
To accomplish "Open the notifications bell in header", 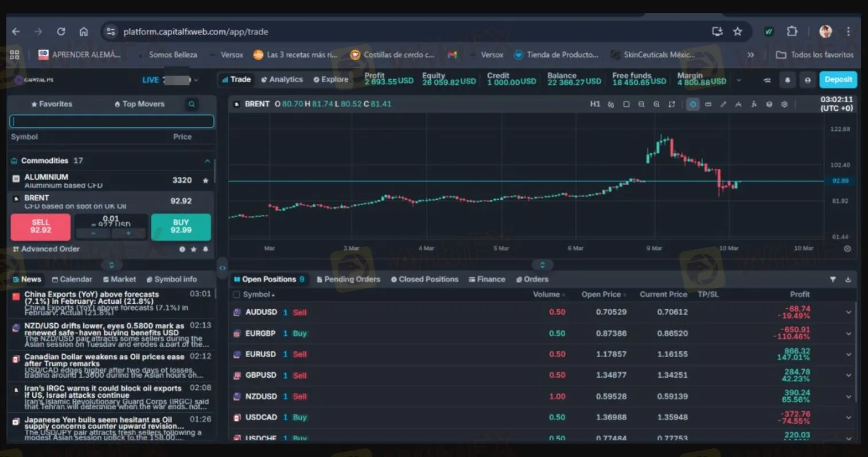I will click(787, 80).
